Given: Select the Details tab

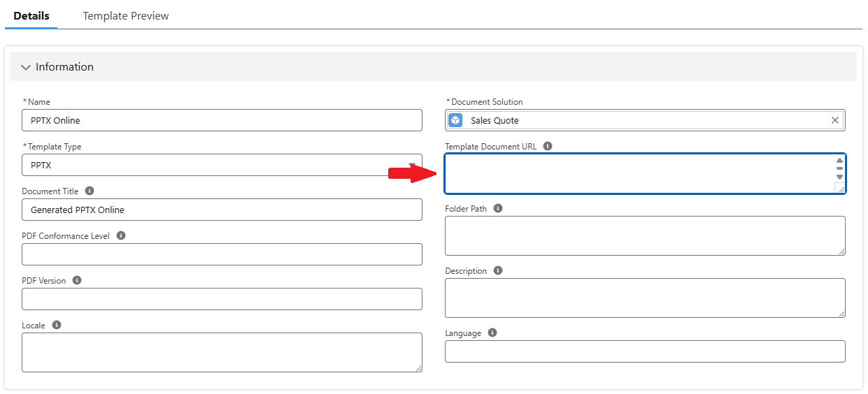Looking at the screenshot, I should (31, 15).
